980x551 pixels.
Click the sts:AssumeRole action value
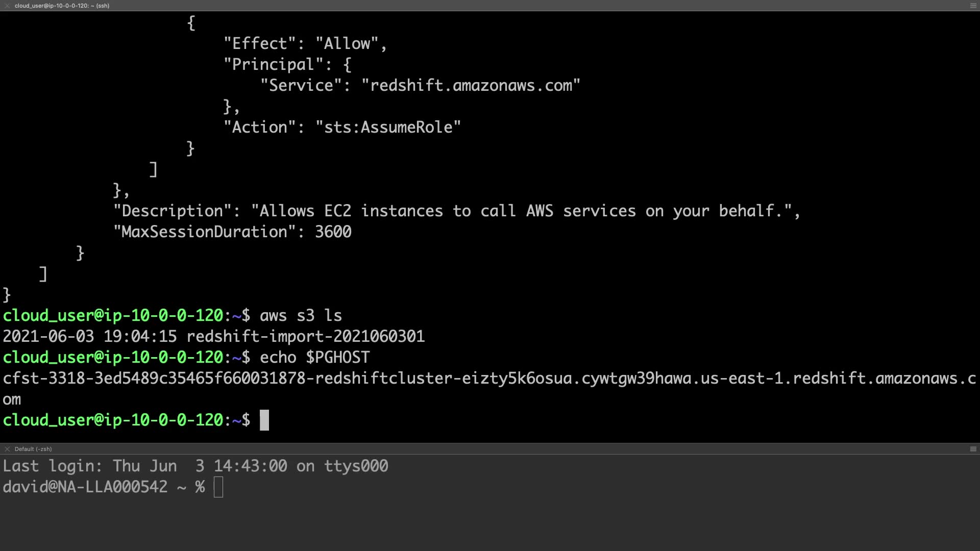tap(388, 128)
